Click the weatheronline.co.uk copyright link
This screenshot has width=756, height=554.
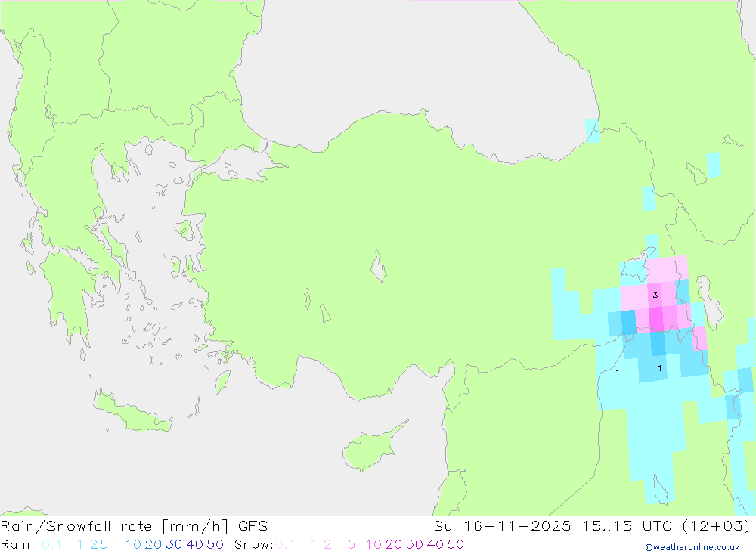[692, 547]
